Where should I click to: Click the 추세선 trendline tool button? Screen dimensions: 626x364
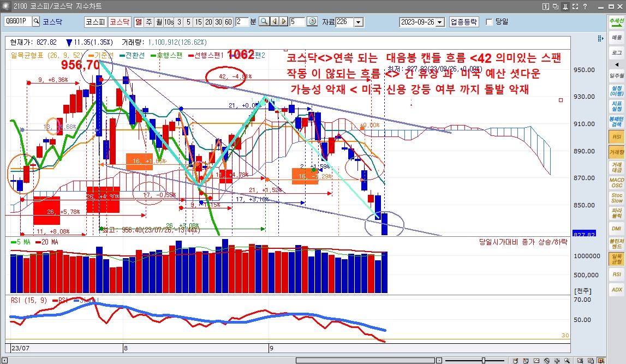pos(616,21)
